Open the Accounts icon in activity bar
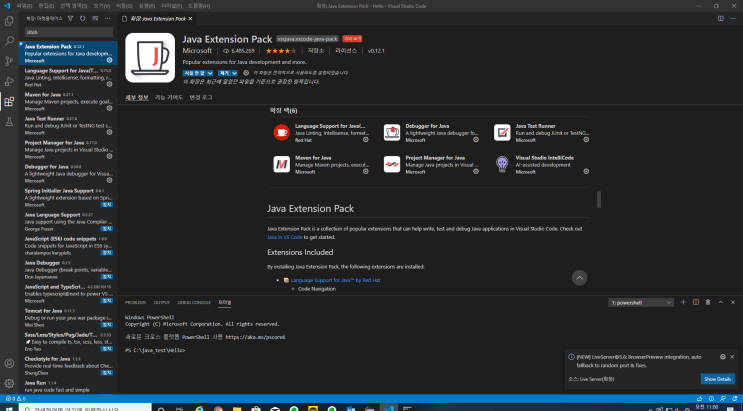The height and width of the screenshot is (411, 743). (9, 364)
